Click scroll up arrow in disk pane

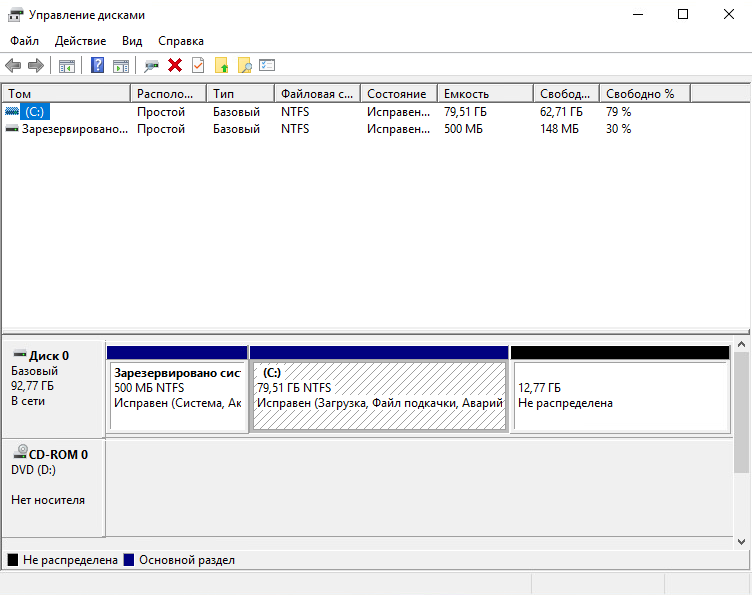pyautogui.click(x=741, y=344)
